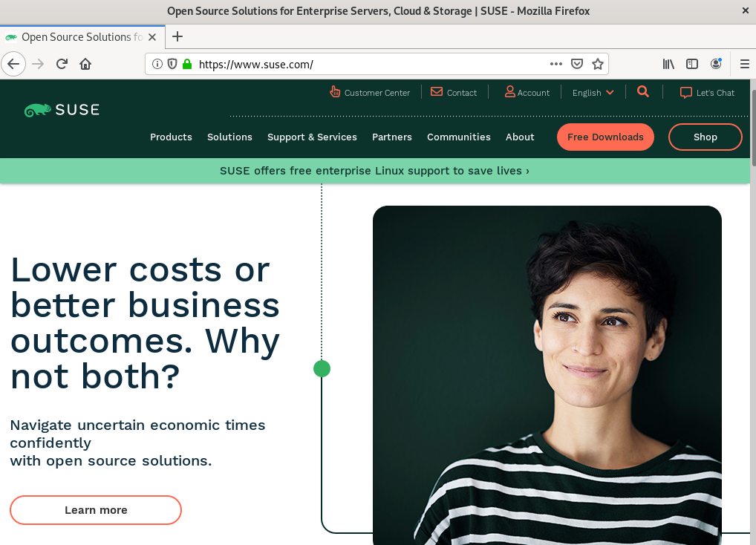Reload the page using the refresh icon

[x=62, y=64]
